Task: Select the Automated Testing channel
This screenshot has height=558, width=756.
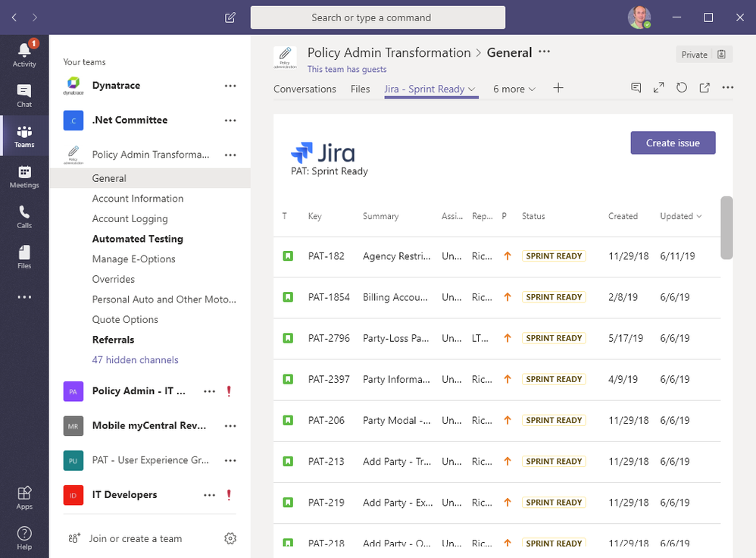Action: pyautogui.click(x=137, y=239)
